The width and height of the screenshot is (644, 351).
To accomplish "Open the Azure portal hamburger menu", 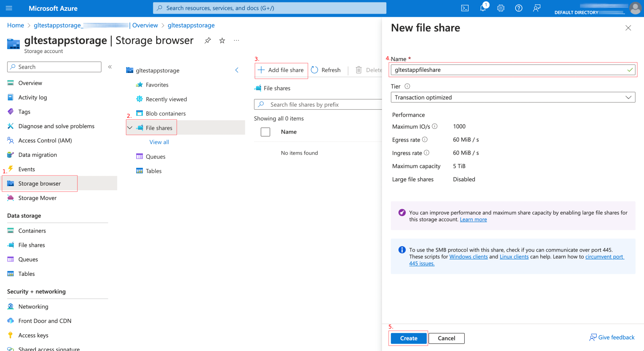I will pos(9,8).
